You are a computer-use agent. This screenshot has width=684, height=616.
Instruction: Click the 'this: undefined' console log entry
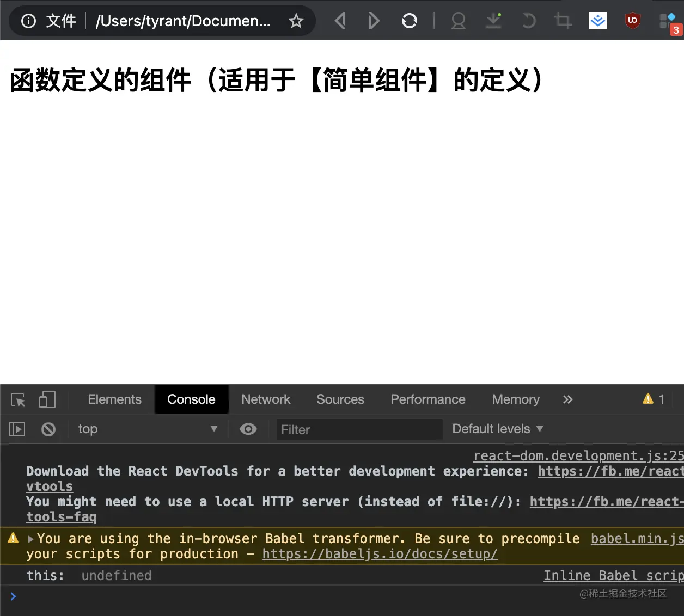point(89,575)
